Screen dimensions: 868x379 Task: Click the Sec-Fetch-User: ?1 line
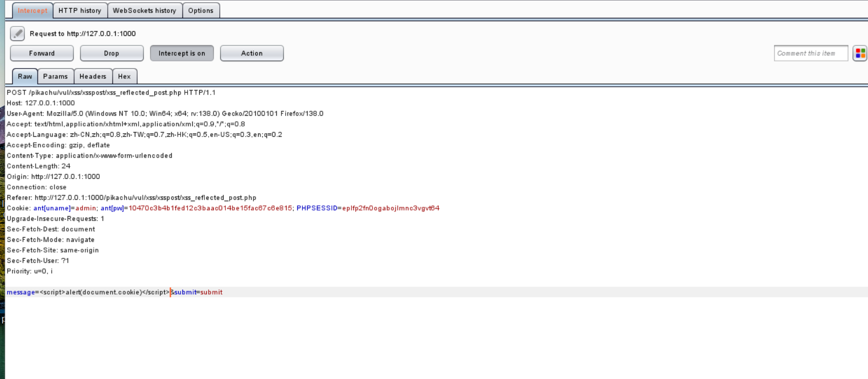point(38,260)
